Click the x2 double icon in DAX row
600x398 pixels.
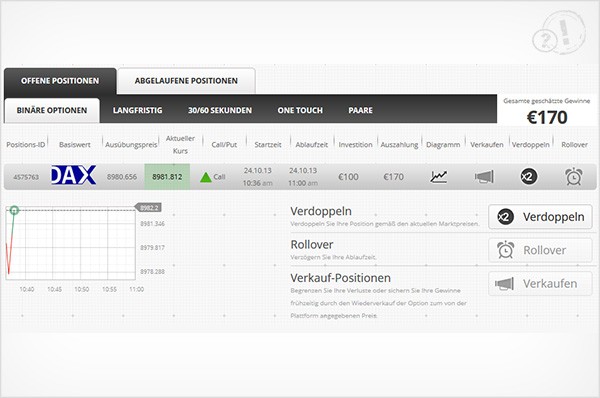click(x=529, y=177)
